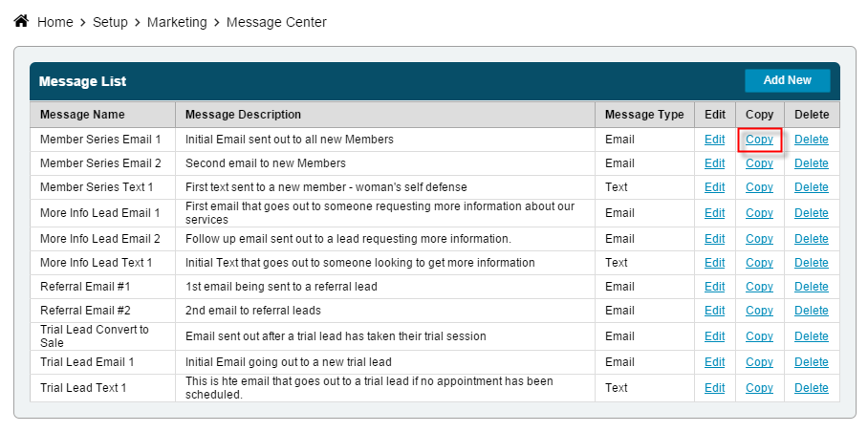Click the Message Type column header
The width and height of the screenshot is (868, 432).
click(x=644, y=115)
